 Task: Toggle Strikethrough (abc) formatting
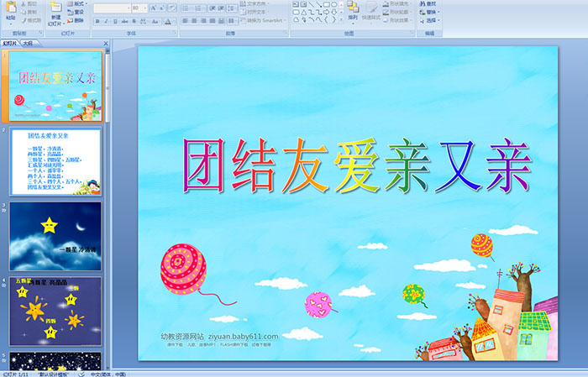(124, 21)
